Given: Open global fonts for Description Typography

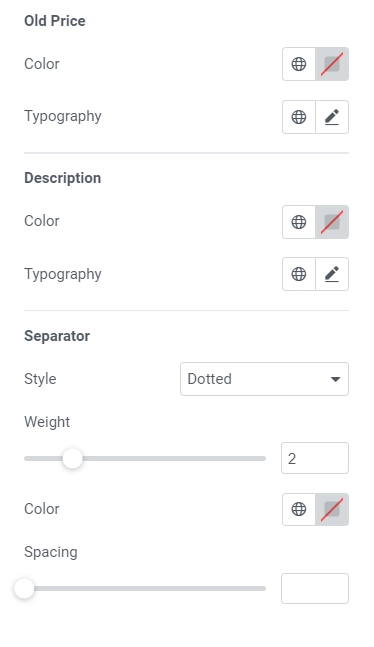Looking at the screenshot, I should click(x=299, y=274).
